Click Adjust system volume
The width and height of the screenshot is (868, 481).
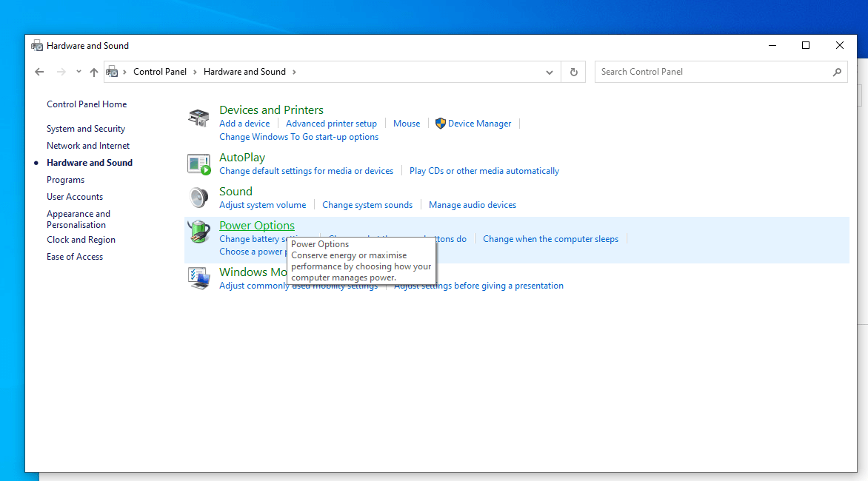pyautogui.click(x=262, y=204)
